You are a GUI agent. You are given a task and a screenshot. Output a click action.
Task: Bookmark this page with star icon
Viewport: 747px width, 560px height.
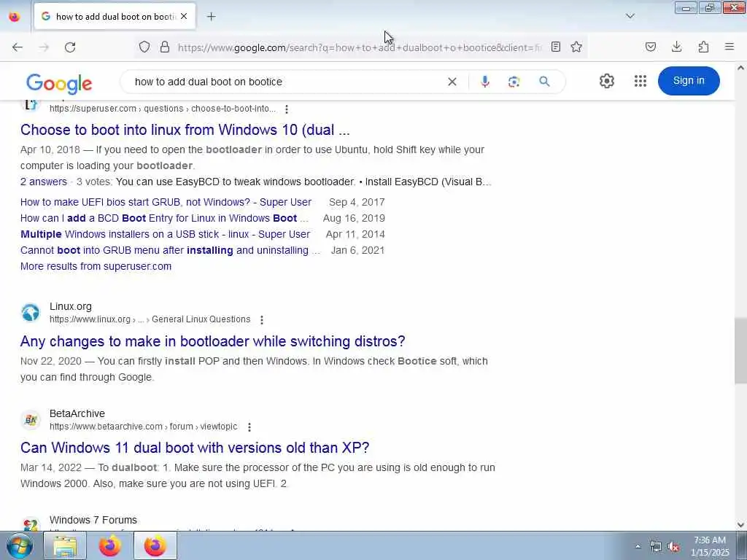point(576,47)
